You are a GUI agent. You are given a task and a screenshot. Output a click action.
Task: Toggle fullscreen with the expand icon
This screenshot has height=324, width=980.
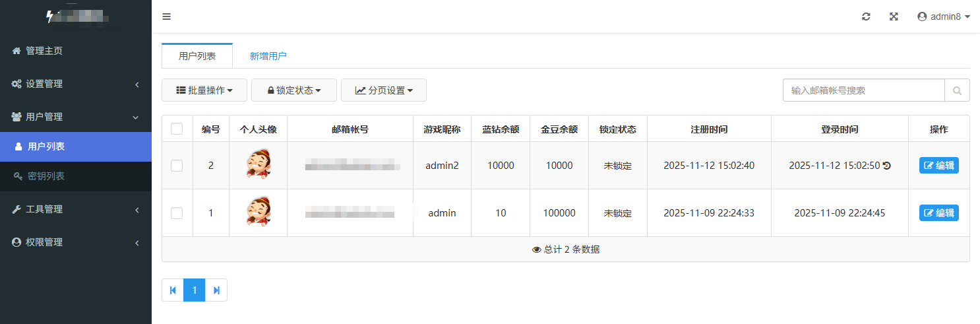pyautogui.click(x=894, y=16)
